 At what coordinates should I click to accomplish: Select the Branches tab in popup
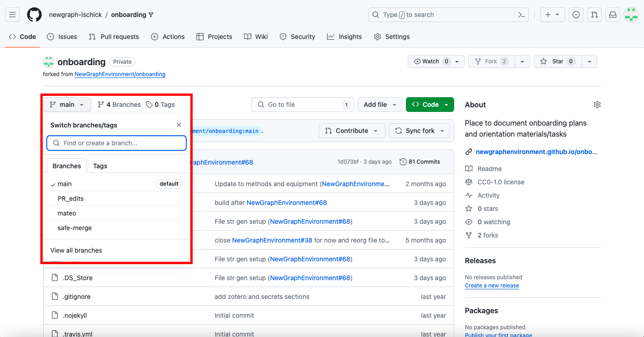click(x=67, y=166)
